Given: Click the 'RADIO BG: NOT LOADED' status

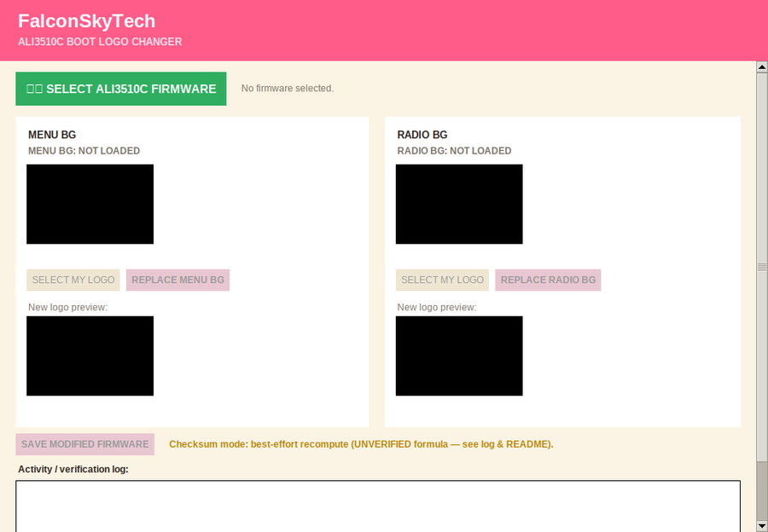Looking at the screenshot, I should pyautogui.click(x=455, y=151).
